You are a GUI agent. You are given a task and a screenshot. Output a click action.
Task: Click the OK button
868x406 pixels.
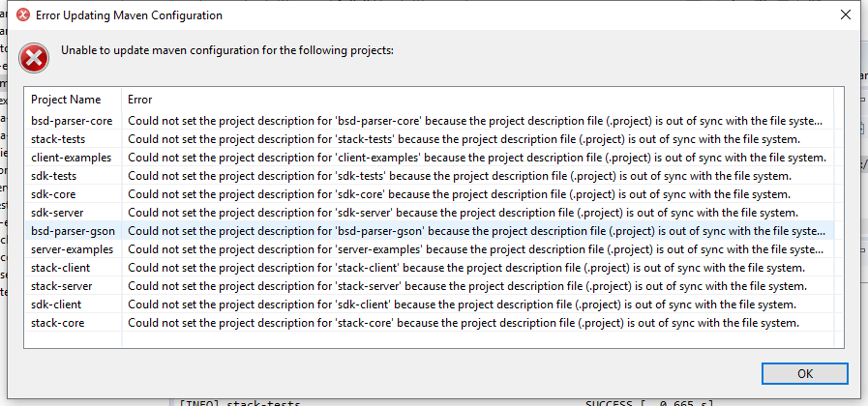point(804,374)
